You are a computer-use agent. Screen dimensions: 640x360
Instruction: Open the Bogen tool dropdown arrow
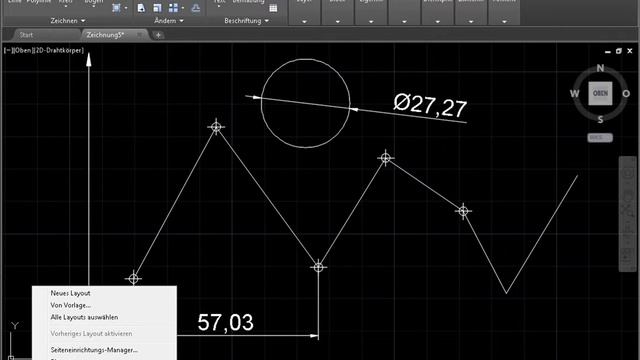pos(93,7)
